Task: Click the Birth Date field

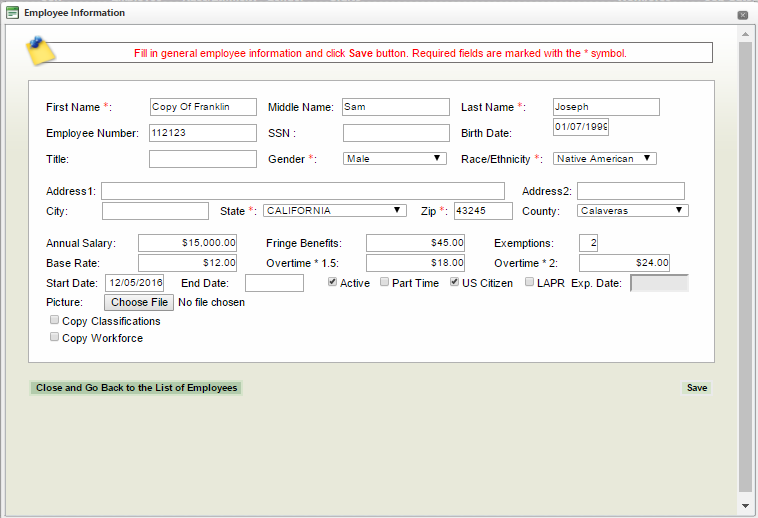Action: (581, 127)
